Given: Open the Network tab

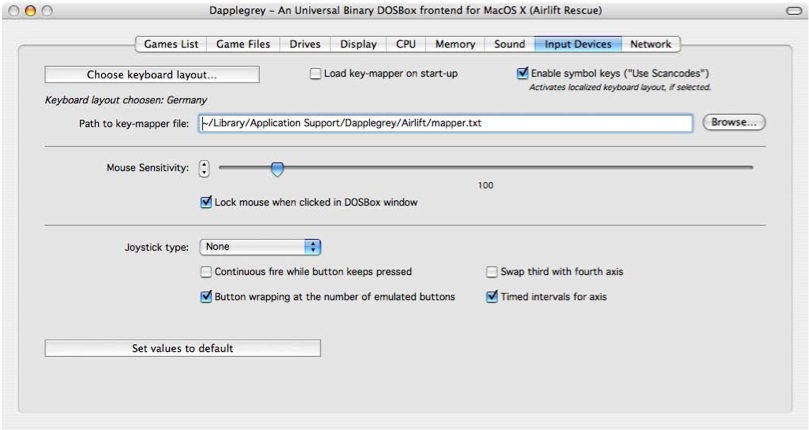Looking at the screenshot, I should pyautogui.click(x=650, y=44).
